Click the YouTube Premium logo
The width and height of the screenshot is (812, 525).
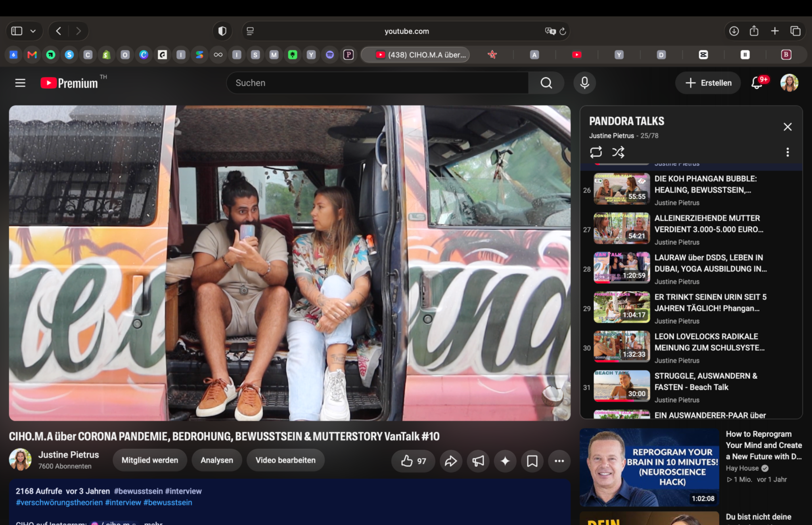(69, 83)
